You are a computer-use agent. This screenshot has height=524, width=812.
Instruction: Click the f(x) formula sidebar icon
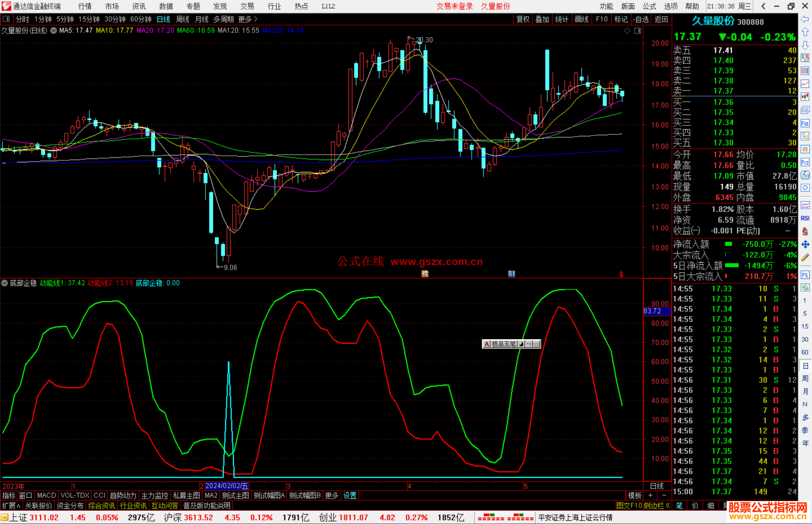[805, 175]
